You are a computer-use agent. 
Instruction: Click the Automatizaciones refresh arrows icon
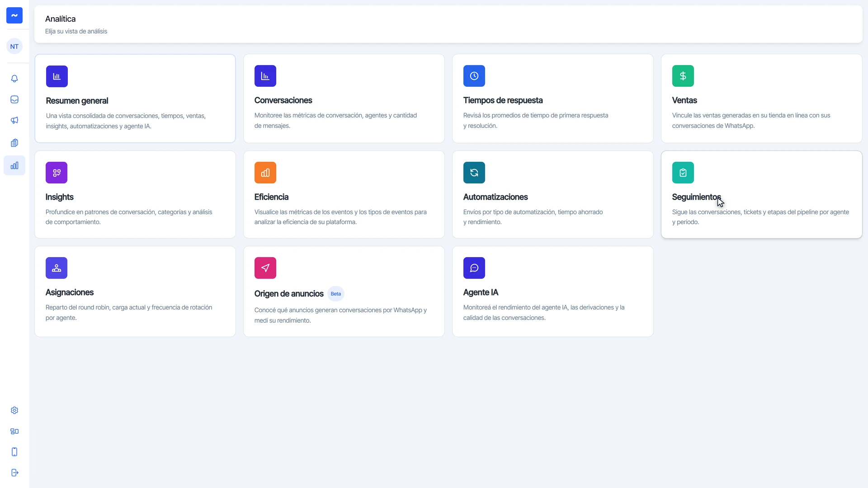(x=474, y=173)
